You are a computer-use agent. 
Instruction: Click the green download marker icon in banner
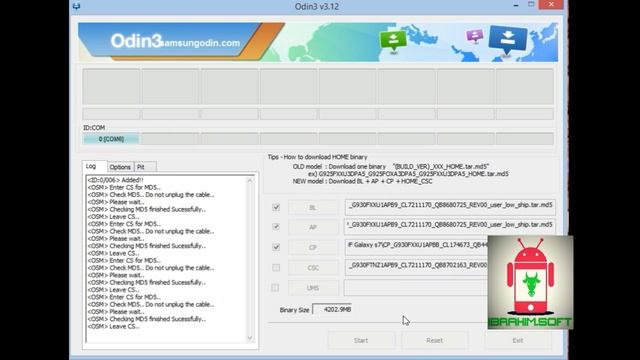pos(393,41)
